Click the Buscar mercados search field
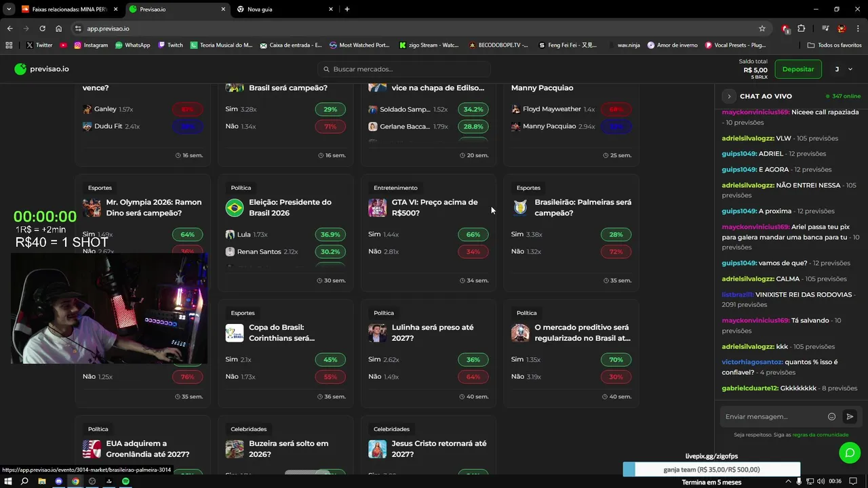This screenshot has height=488, width=868. pyautogui.click(x=404, y=69)
